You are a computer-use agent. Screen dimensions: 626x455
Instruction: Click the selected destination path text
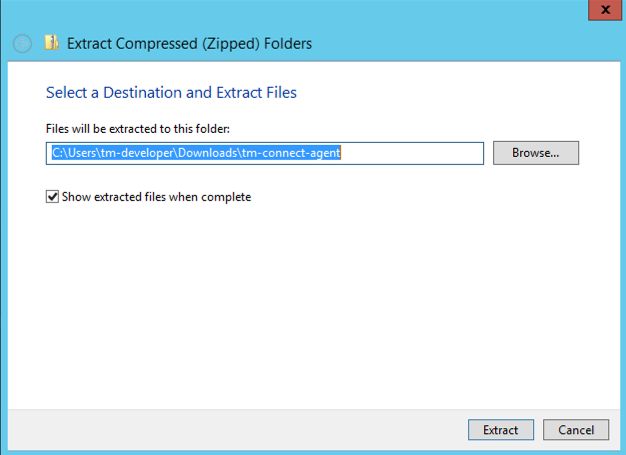[x=197, y=153]
